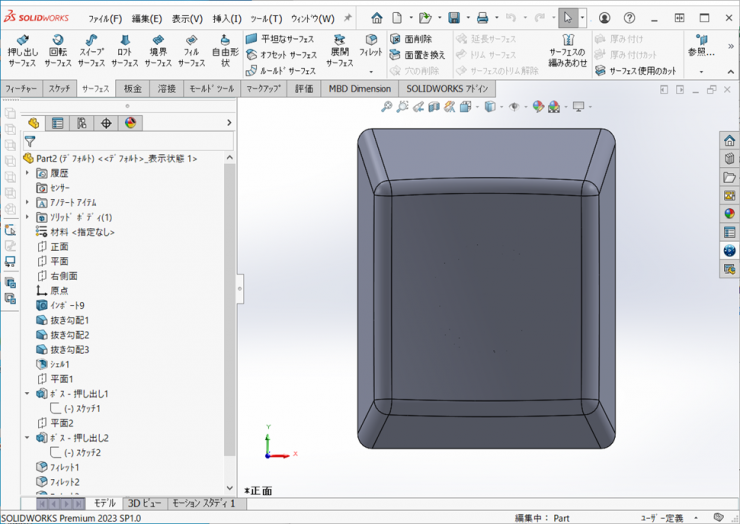Switch to the モーション スタディ 1 tab
Screen dimensions: 740x524
(204, 503)
